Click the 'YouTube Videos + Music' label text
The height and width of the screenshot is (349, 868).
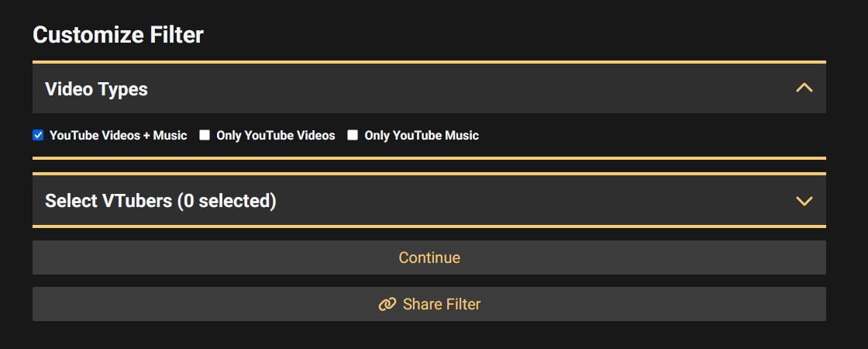[118, 135]
